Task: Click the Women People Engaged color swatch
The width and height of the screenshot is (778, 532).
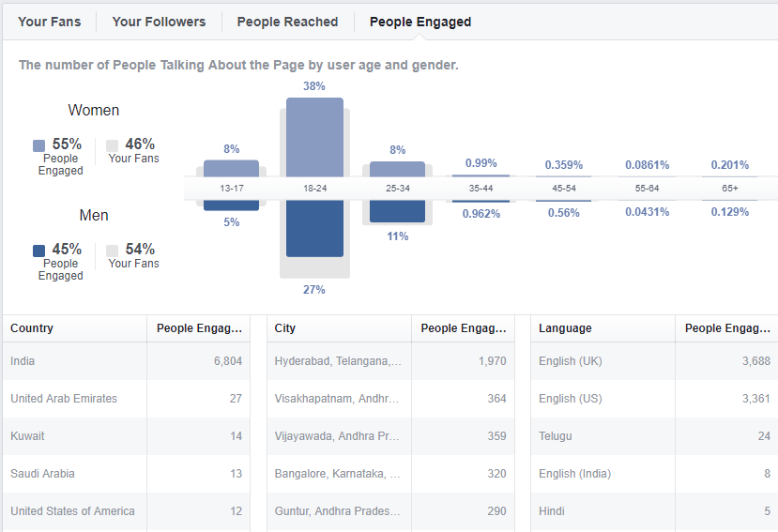Action: [38, 145]
